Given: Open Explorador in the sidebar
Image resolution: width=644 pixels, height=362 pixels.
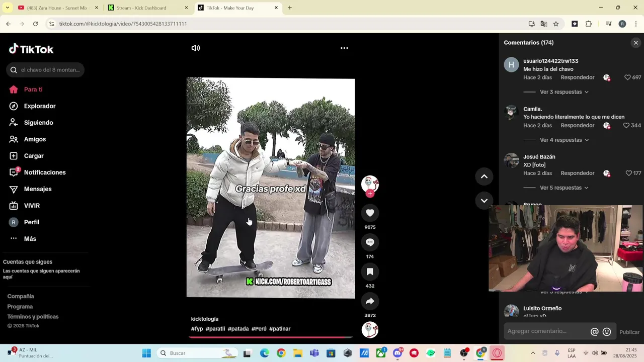Looking at the screenshot, I should tap(33, 106).
